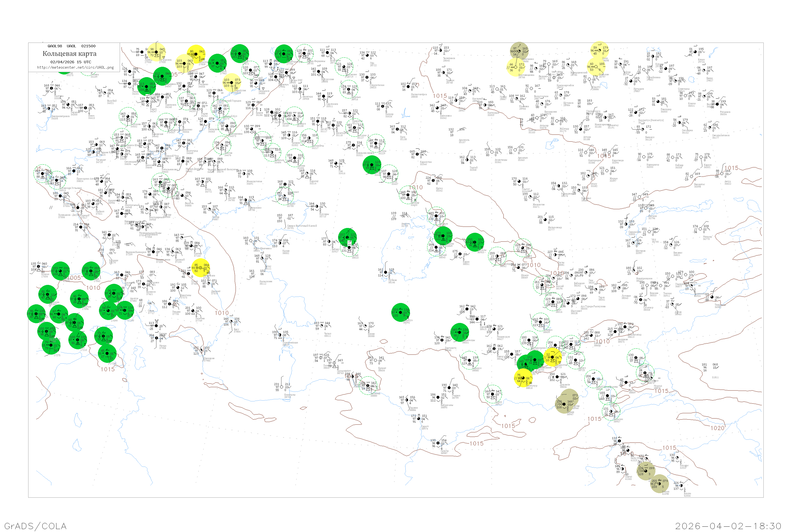
Task: Click the khaki Пяндж station marker
Action: point(564,404)
